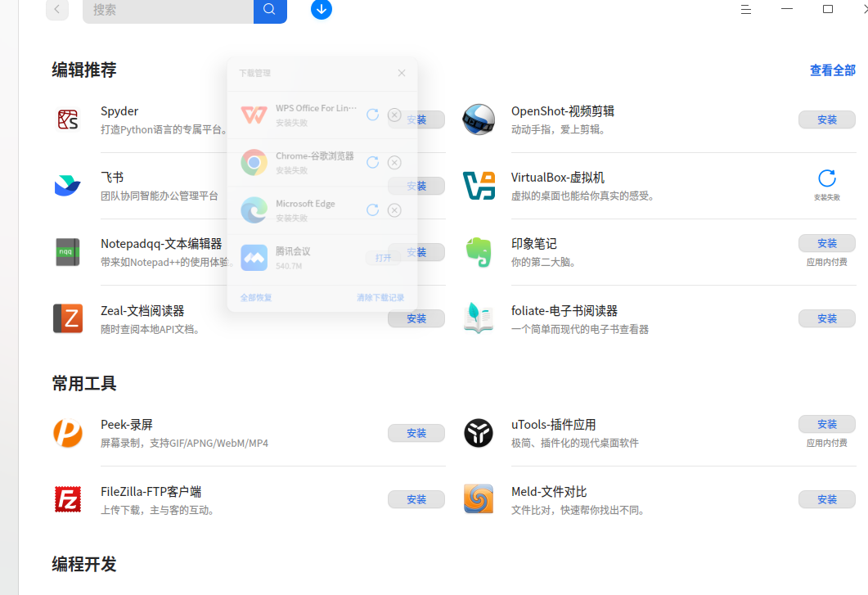
Task: Open 查看全部 for 编辑推荐
Action: [x=833, y=70]
